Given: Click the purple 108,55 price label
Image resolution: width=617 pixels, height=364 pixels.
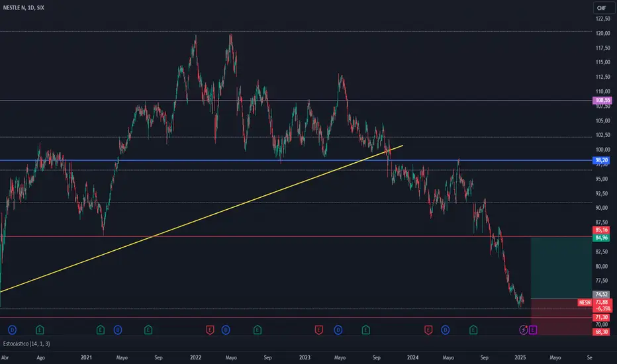Looking at the screenshot, I should [602, 101].
